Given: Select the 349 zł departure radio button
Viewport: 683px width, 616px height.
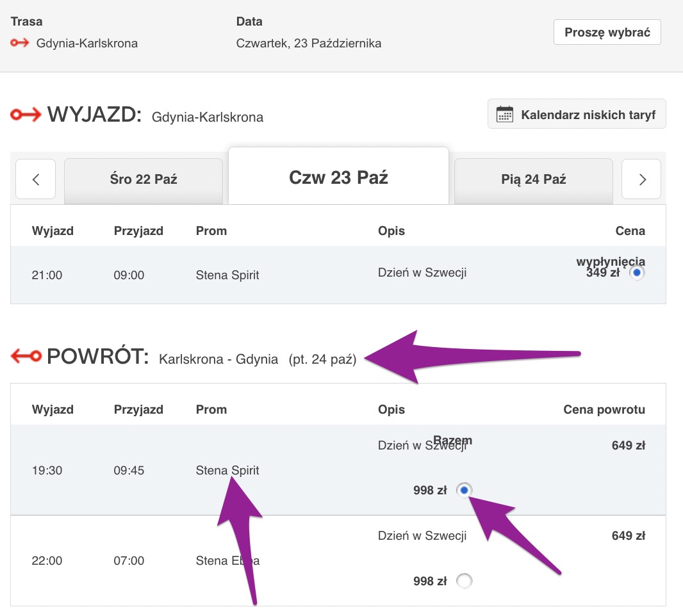Looking at the screenshot, I should [x=636, y=273].
